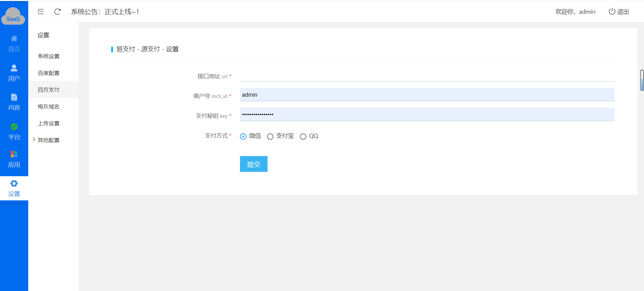Open the 用户 user section
This screenshot has width=644, height=291.
(x=14, y=73)
